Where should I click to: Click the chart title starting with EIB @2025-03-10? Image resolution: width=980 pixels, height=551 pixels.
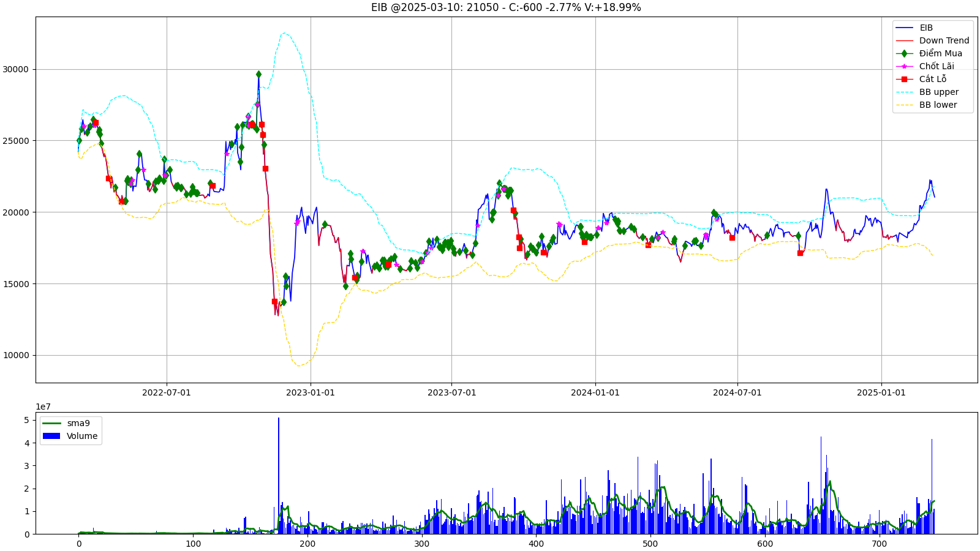click(506, 7)
